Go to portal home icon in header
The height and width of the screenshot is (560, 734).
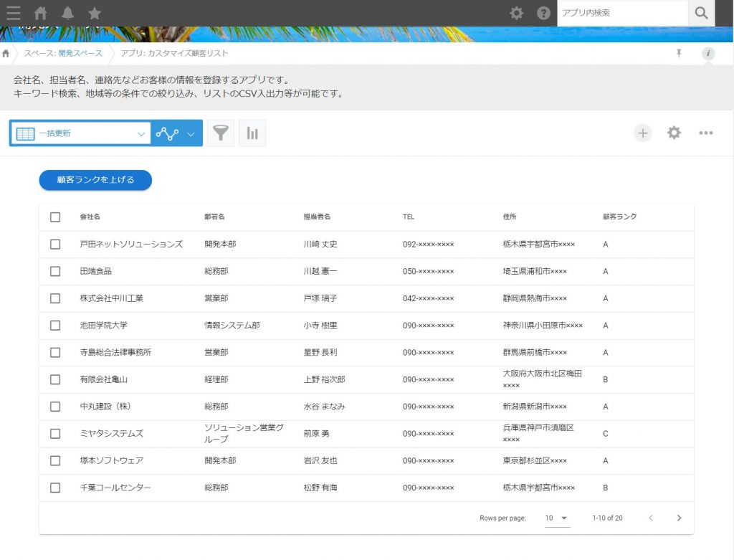point(41,13)
